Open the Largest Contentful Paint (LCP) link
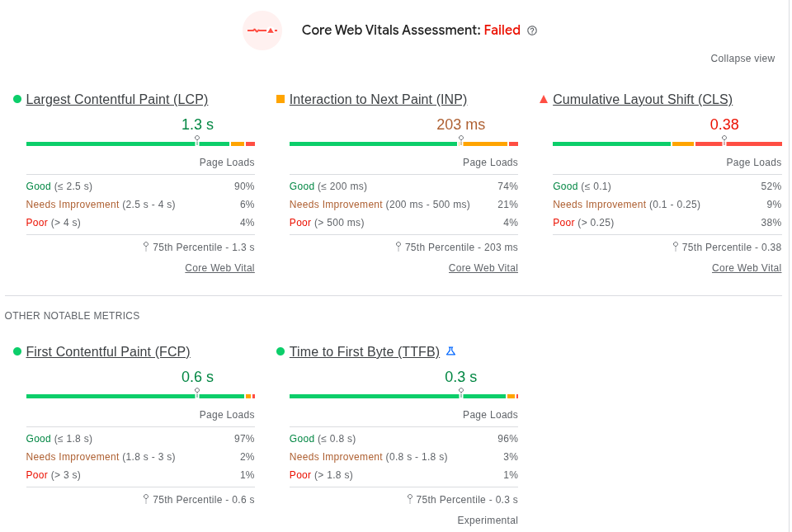This screenshot has height=532, width=792. tap(117, 100)
